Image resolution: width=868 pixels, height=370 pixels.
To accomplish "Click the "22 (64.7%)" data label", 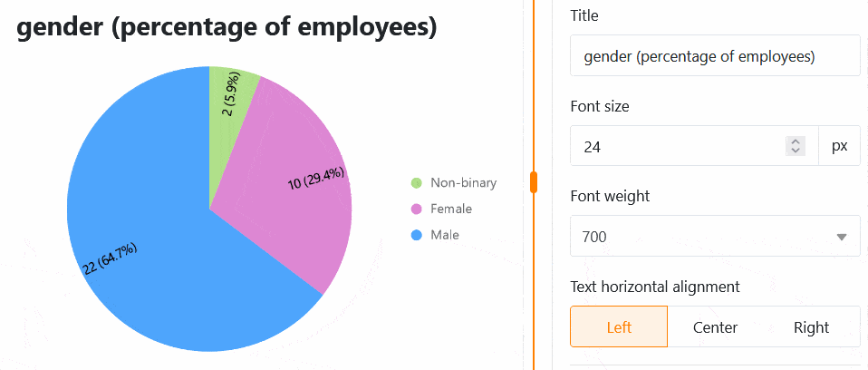I will (x=109, y=260).
